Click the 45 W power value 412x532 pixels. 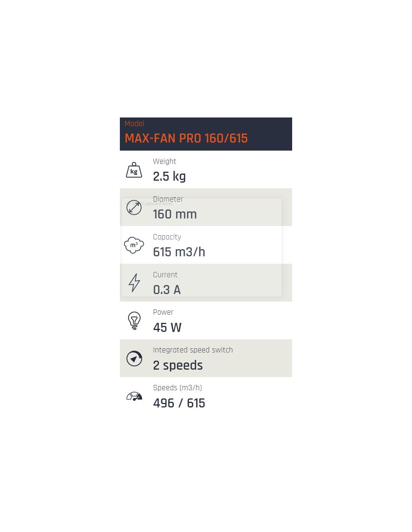[167, 328]
